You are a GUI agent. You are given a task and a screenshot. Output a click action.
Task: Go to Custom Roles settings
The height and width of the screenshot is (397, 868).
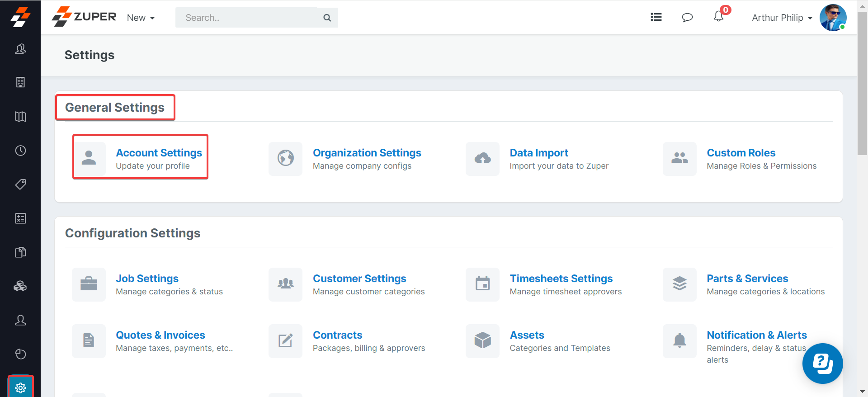(741, 153)
